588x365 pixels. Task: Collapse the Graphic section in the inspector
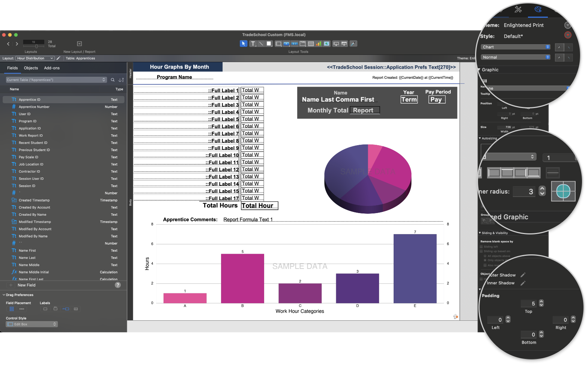(479, 69)
